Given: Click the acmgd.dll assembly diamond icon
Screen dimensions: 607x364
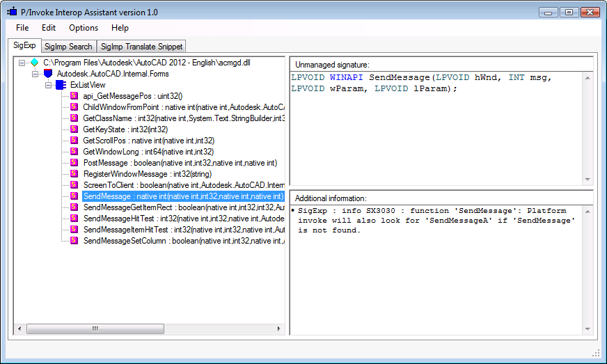Looking at the screenshot, I should click(x=35, y=63).
